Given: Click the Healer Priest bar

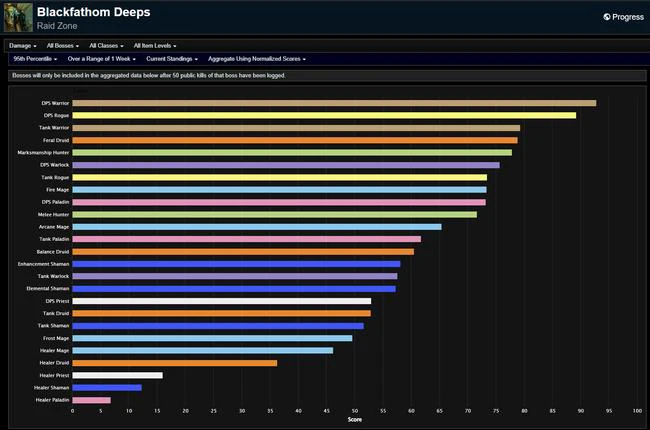Looking at the screenshot, I should tap(118, 375).
